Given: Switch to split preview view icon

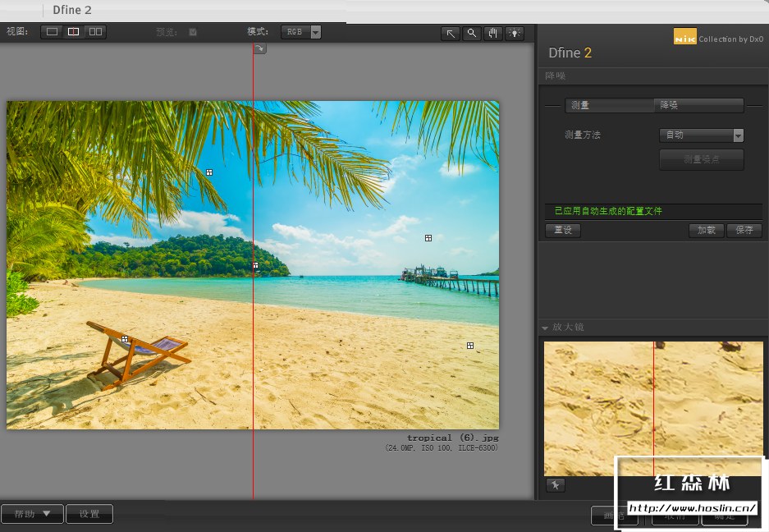Looking at the screenshot, I should tap(74, 32).
